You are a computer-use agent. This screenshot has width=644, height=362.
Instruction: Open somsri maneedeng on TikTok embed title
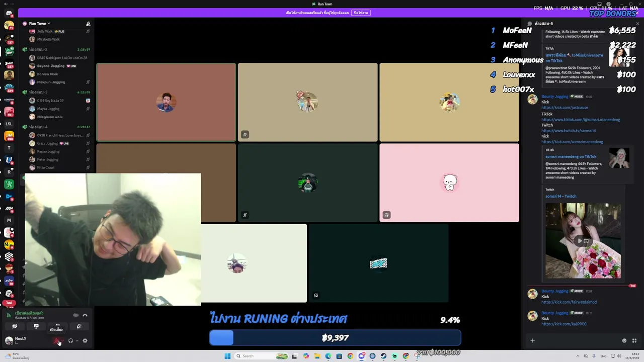571,156
